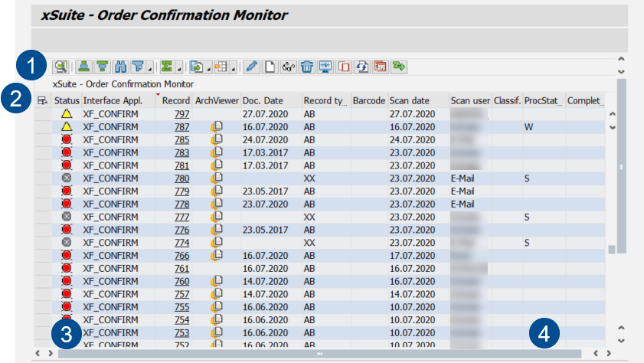Click the Barcode column header
Screen dimensions: 644x363
click(x=369, y=100)
